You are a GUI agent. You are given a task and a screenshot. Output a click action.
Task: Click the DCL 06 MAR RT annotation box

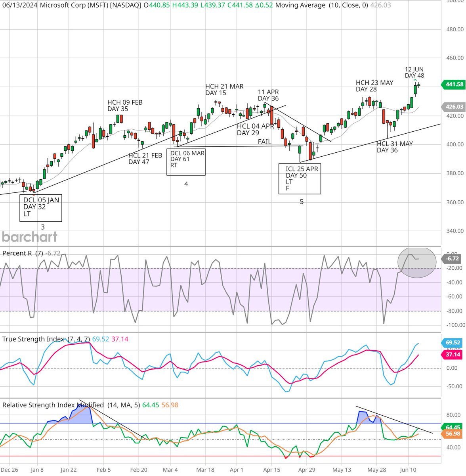186,162
